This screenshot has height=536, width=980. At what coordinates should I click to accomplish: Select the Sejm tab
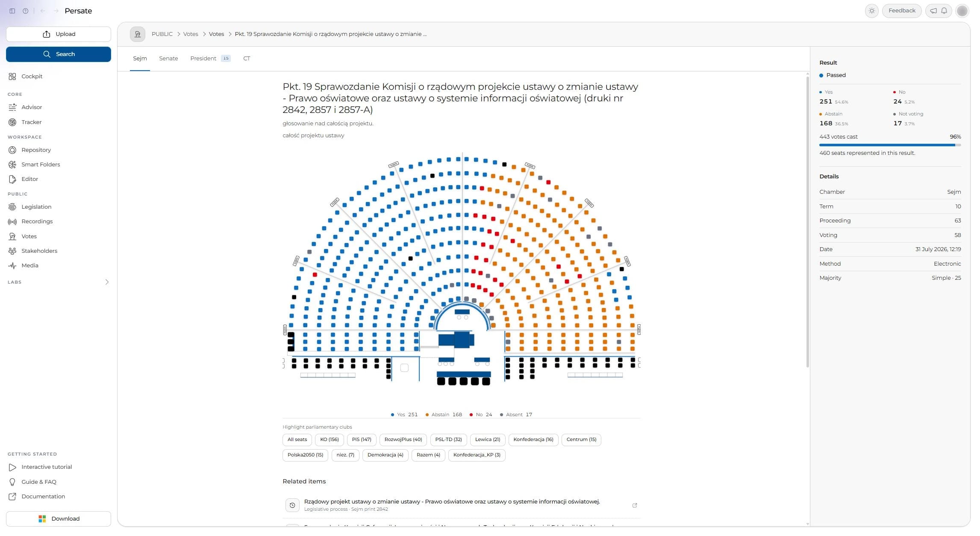click(x=140, y=59)
